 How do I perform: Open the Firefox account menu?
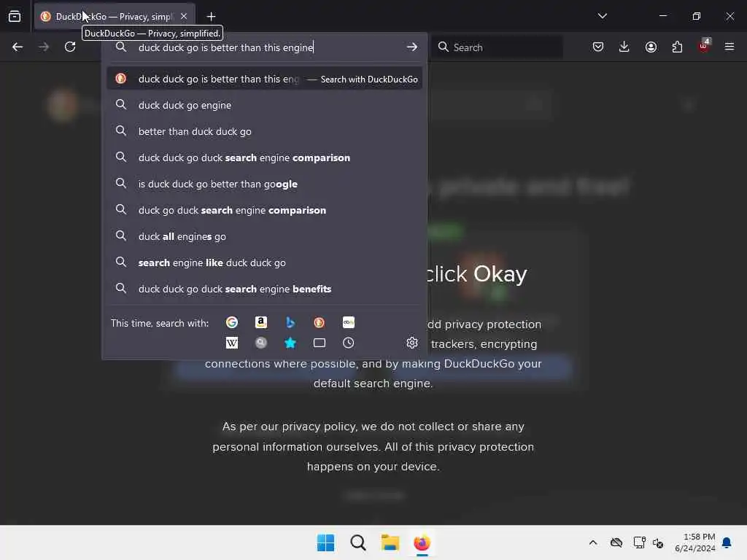(x=651, y=47)
